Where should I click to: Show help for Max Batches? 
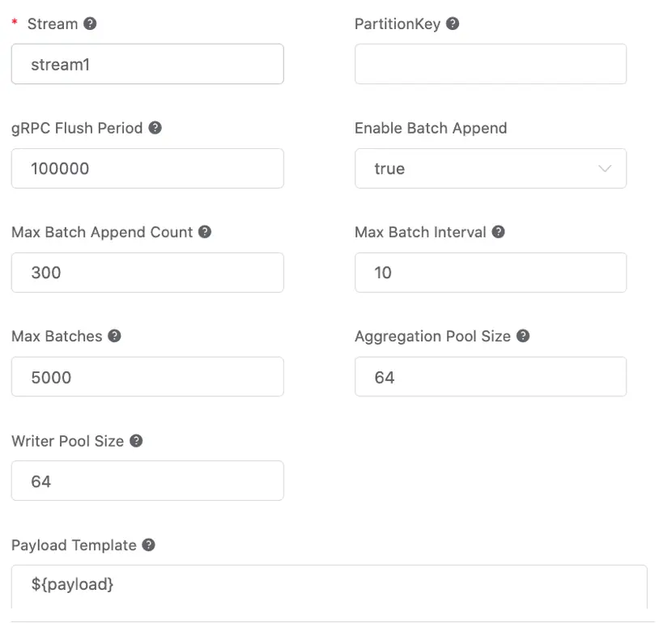[x=114, y=336]
